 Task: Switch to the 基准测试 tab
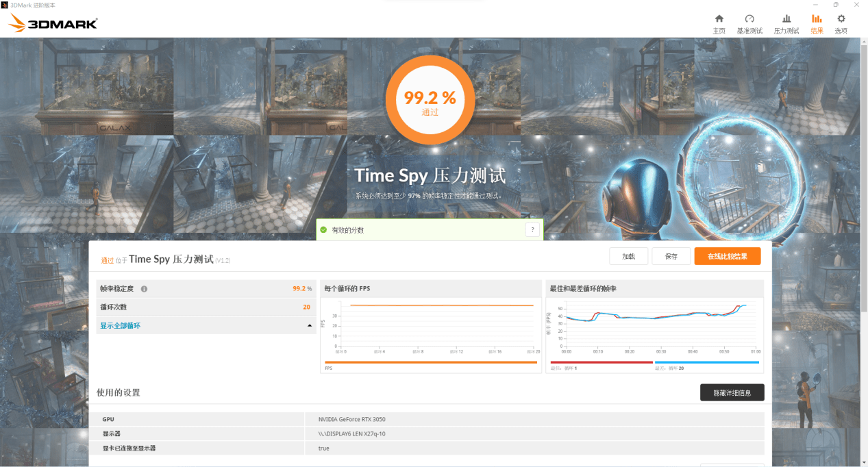coord(750,21)
